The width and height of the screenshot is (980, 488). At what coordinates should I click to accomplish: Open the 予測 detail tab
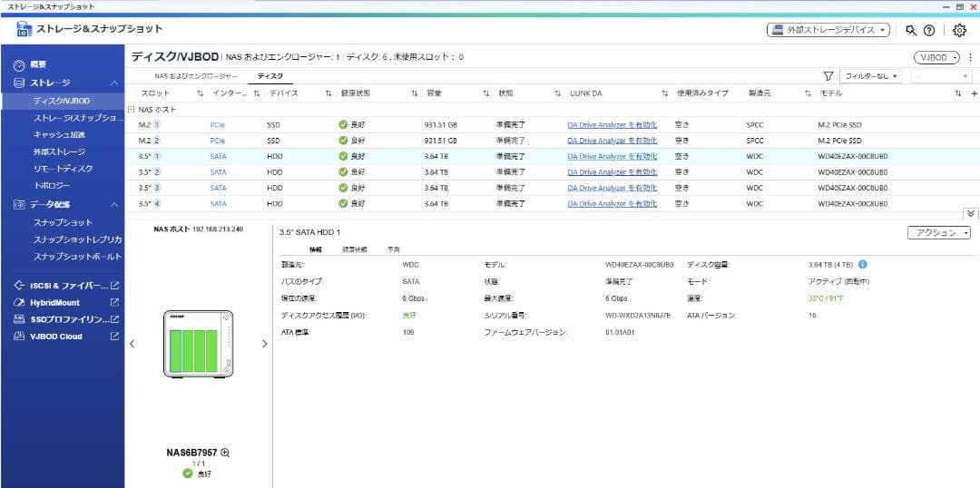click(x=394, y=249)
